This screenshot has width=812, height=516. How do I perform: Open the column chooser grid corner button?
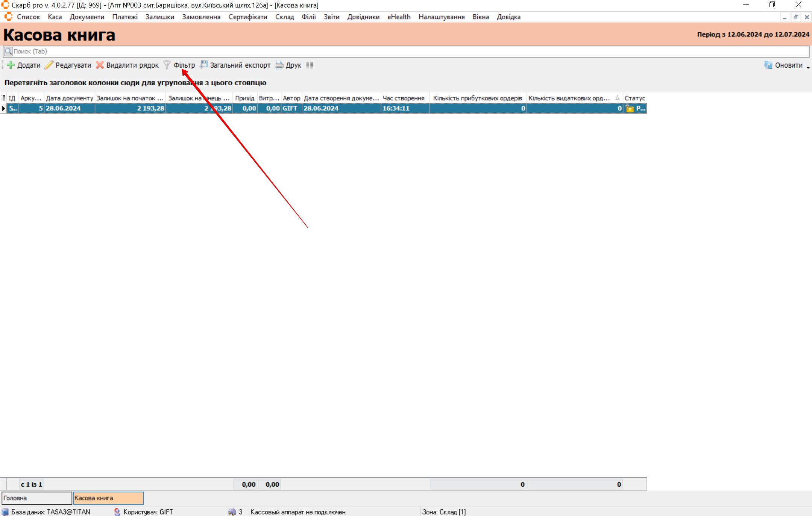coord(3,98)
